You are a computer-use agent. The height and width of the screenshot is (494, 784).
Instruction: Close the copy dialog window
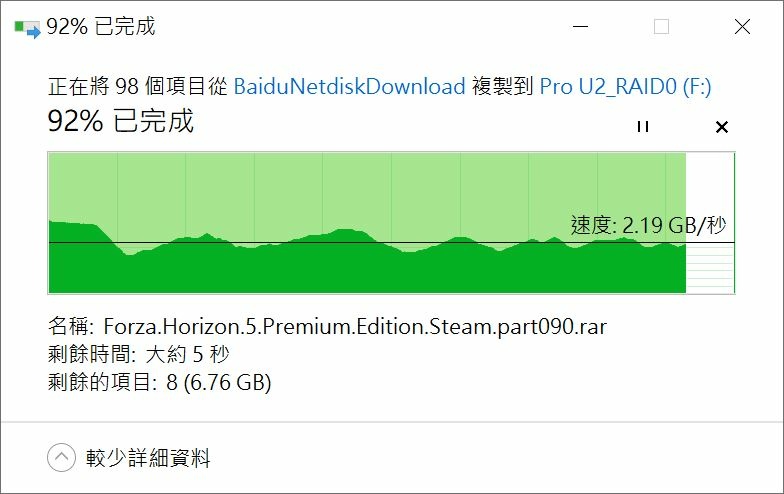pos(742,26)
